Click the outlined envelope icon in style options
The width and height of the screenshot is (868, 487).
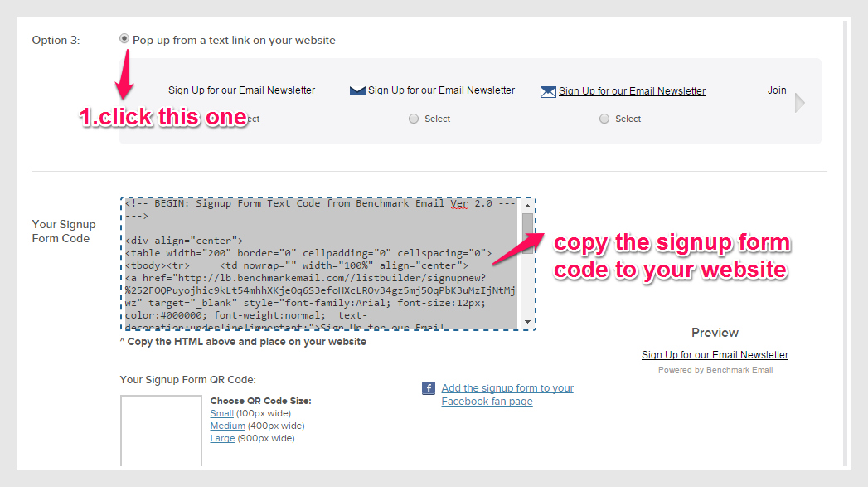coord(548,92)
